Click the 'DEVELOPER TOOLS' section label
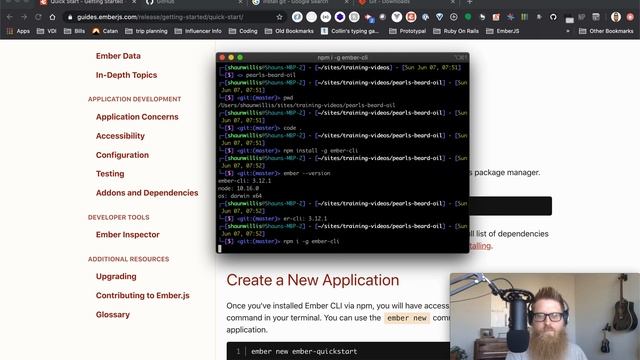Image resolution: width=640 pixels, height=360 pixels. coord(118,218)
